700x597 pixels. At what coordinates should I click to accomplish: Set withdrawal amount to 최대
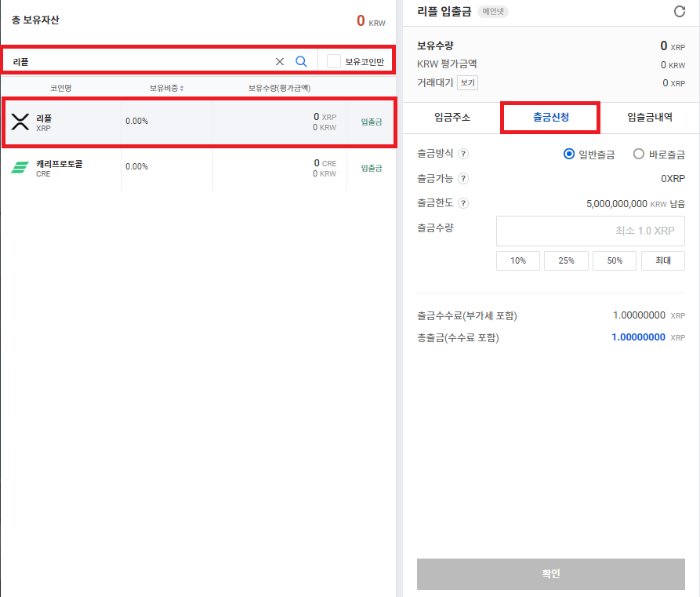click(x=663, y=260)
